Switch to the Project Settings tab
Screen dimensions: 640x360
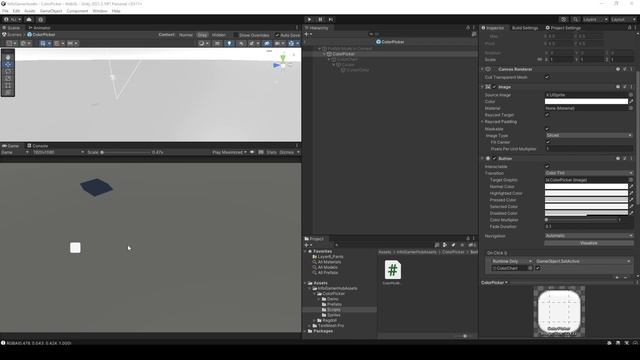point(563,28)
